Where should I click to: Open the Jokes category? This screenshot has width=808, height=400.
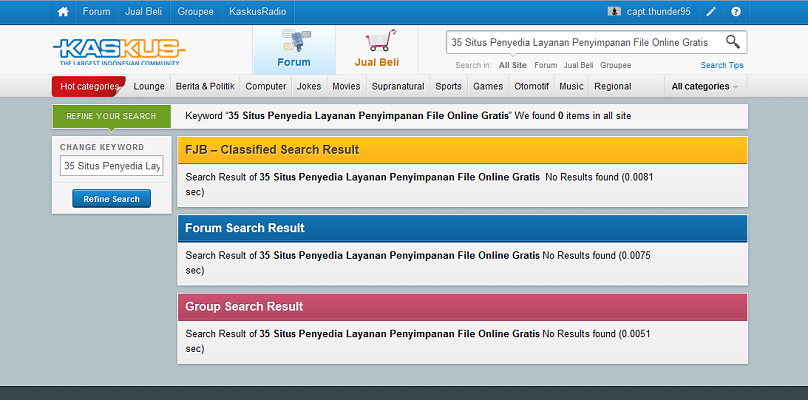click(x=309, y=87)
